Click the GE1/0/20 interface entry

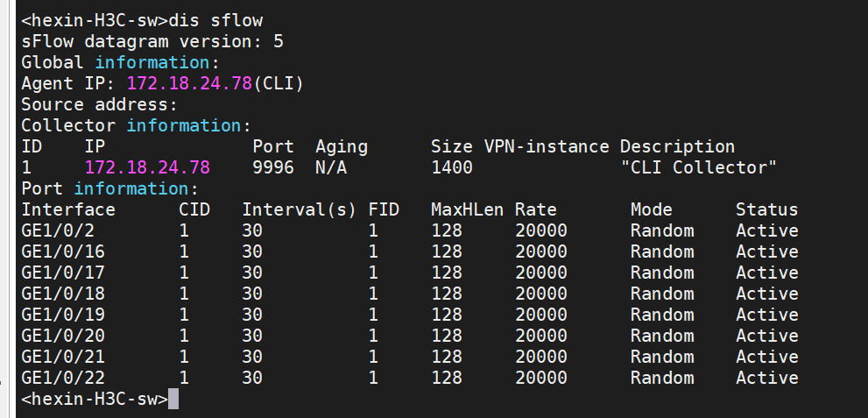click(x=63, y=336)
